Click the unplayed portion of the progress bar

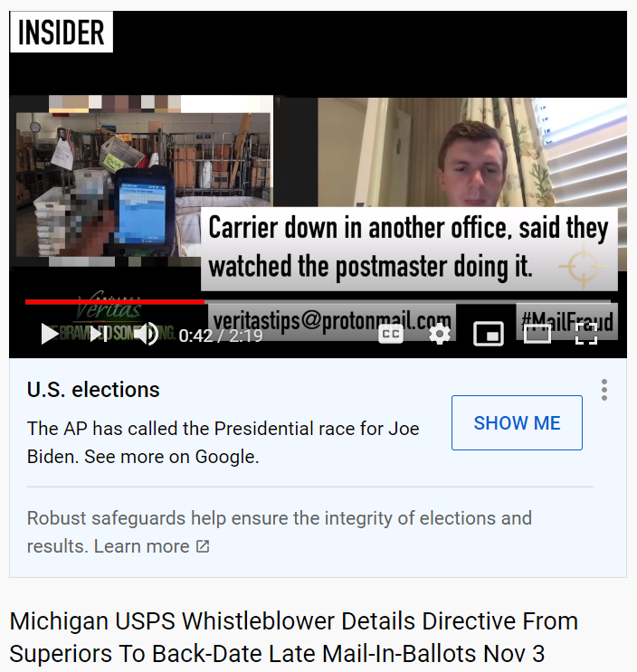point(407,302)
